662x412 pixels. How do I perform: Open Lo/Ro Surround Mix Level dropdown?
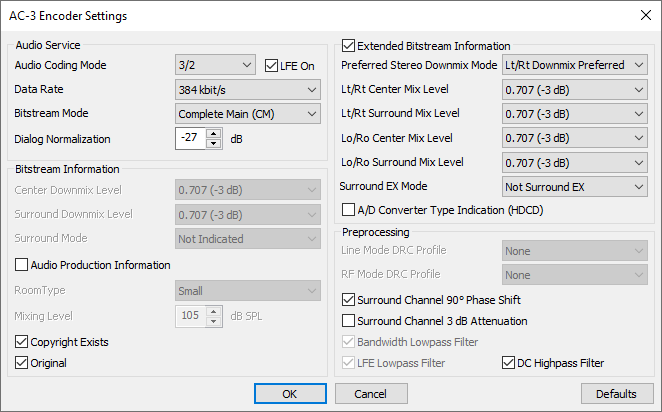tap(575, 163)
